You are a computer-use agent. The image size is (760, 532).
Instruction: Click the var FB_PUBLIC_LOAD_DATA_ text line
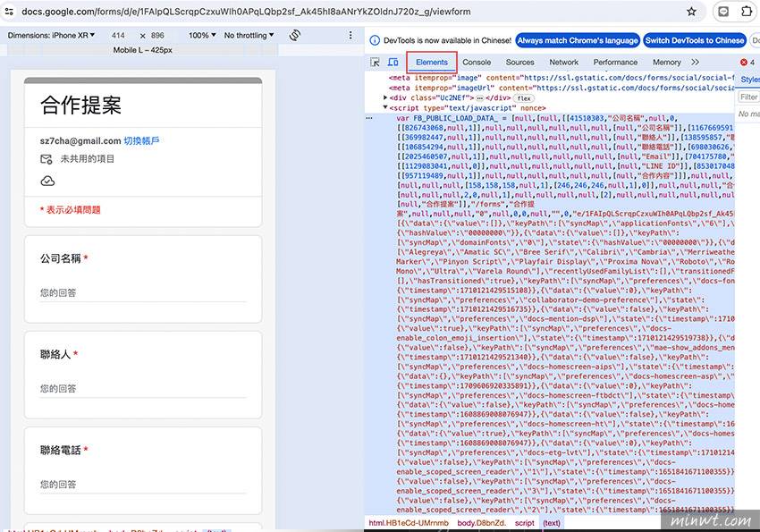click(537, 118)
